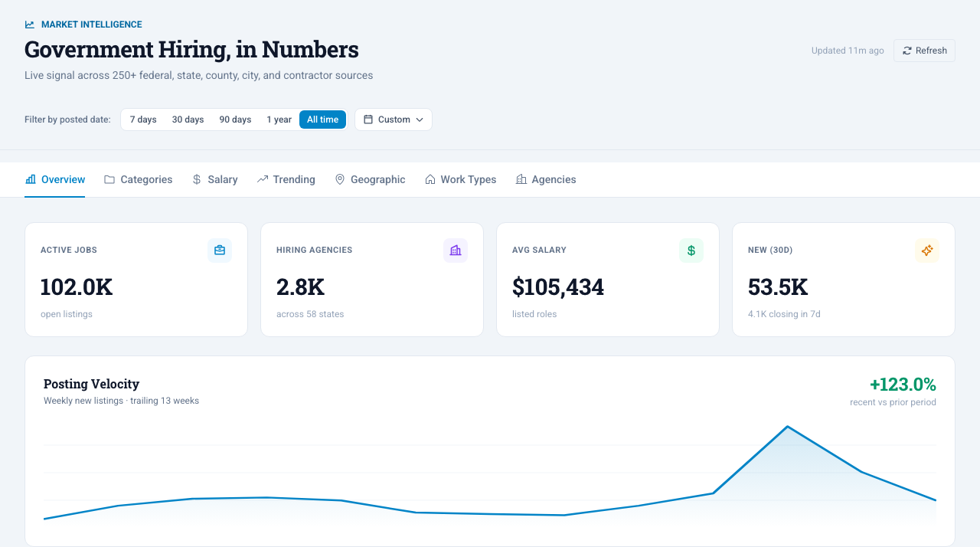
Task: Filter by 90 days
Action: pos(235,120)
